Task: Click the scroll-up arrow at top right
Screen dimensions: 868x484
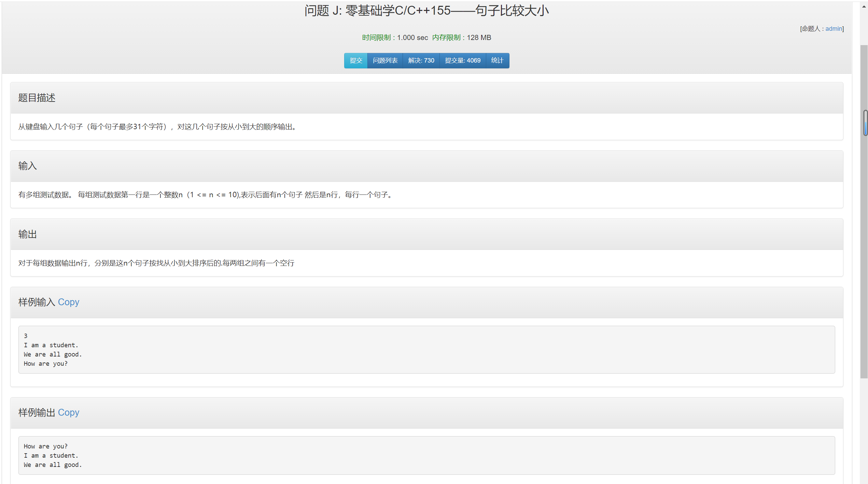Action: pos(864,6)
